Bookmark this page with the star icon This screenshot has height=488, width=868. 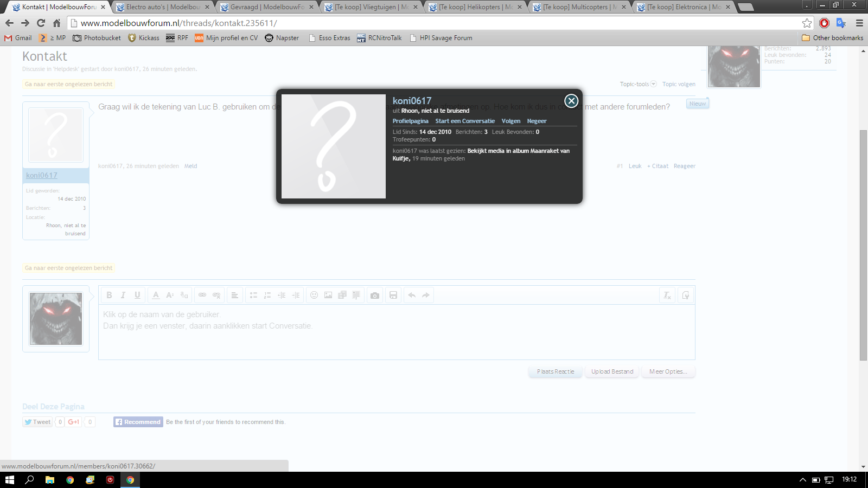click(807, 23)
